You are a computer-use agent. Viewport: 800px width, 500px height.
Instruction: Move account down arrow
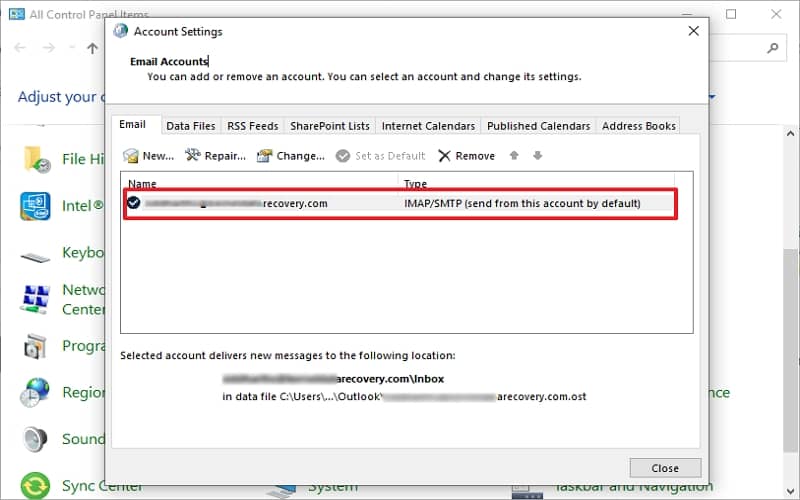[x=537, y=155]
